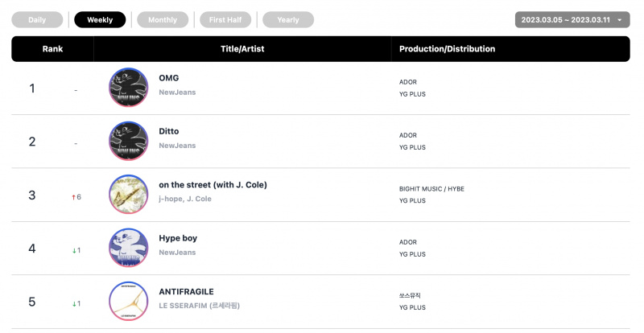Screen dimensions: 644x333
Task: Open the LE SSERAFIM artist link
Action: 199,306
